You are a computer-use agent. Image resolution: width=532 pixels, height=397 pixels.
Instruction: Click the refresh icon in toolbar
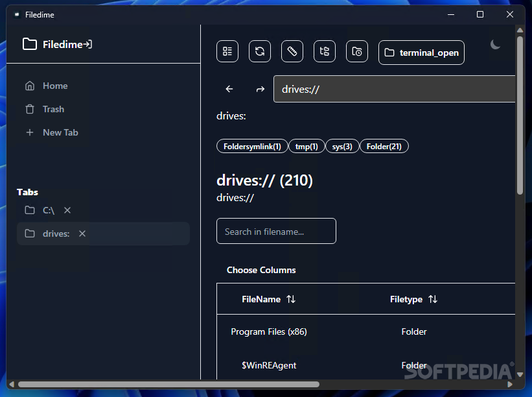260,51
